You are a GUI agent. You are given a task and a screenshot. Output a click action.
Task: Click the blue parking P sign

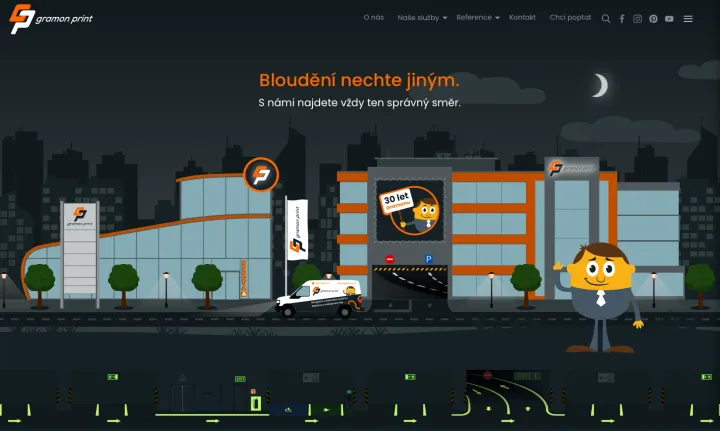[x=428, y=259]
